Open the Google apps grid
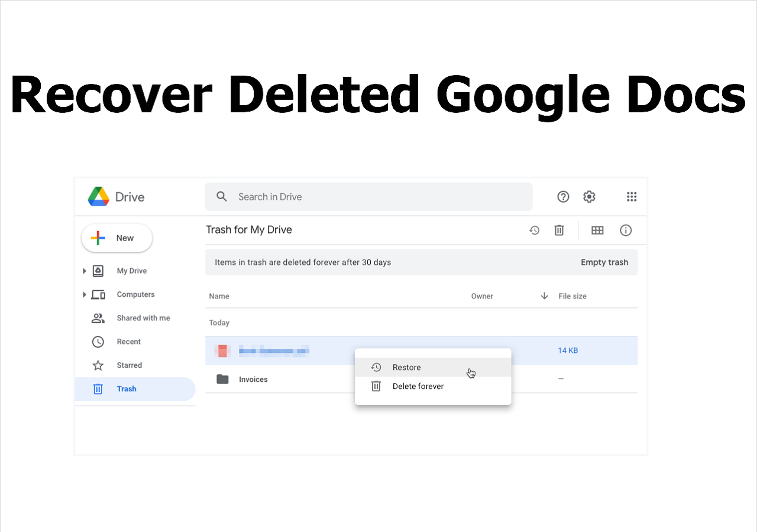Screen dimensions: 757x532 pos(632,197)
